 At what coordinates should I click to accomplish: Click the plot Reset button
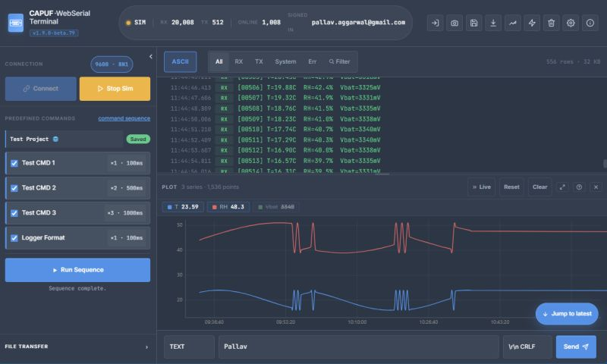pos(511,187)
